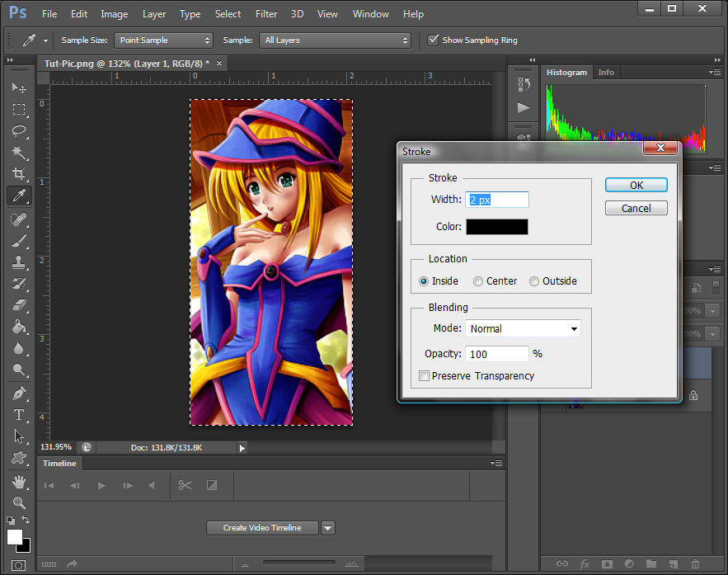Click the render video arrow icon
The width and height of the screenshot is (728, 575).
(x=72, y=563)
